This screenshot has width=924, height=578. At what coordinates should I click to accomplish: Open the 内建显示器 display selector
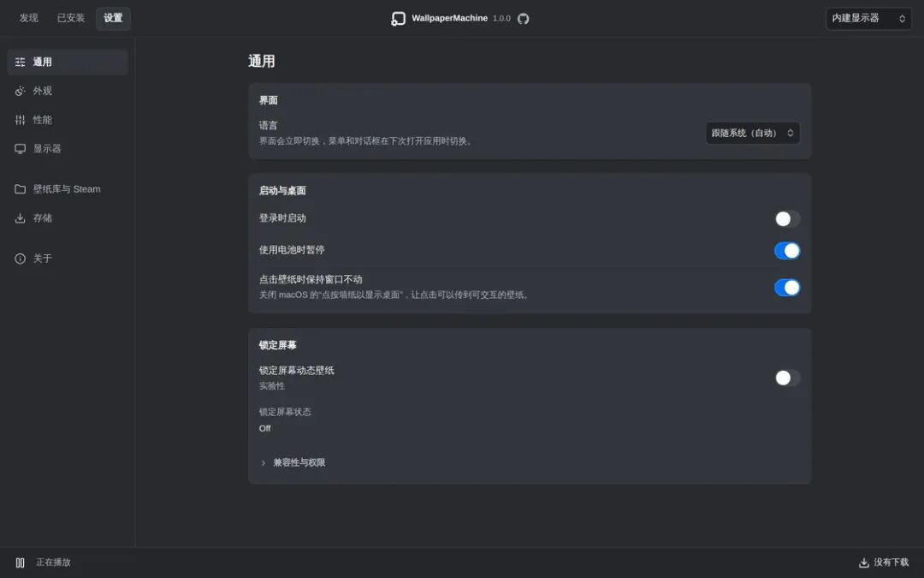[x=868, y=18]
